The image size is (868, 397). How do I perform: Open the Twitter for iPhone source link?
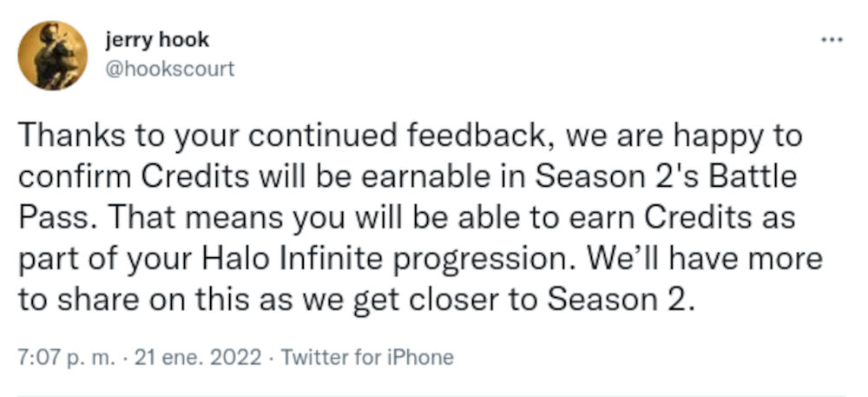[x=368, y=357]
